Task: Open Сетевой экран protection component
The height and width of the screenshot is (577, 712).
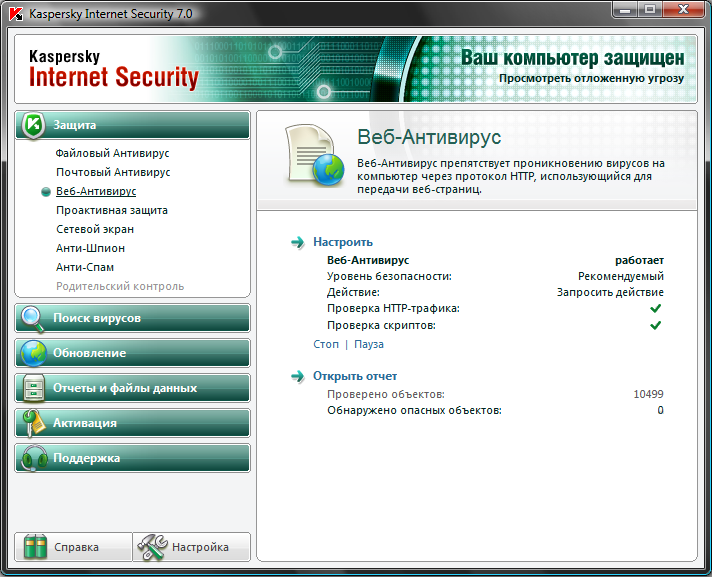Action: coord(95,229)
